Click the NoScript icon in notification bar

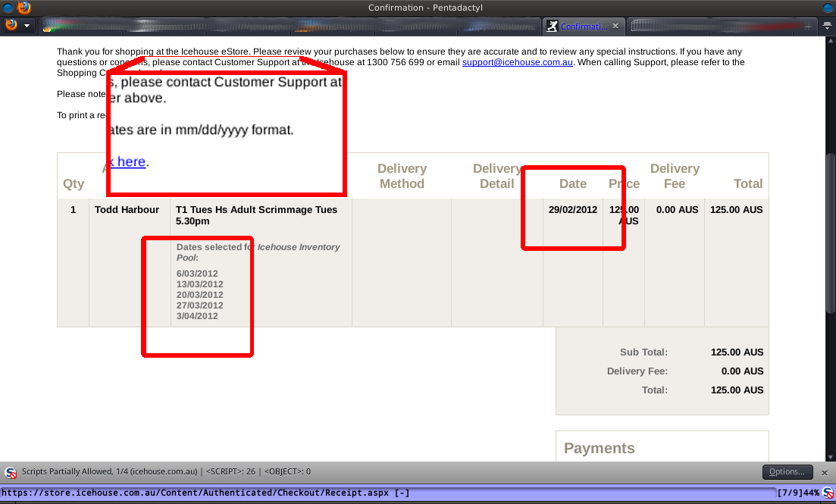(11, 472)
